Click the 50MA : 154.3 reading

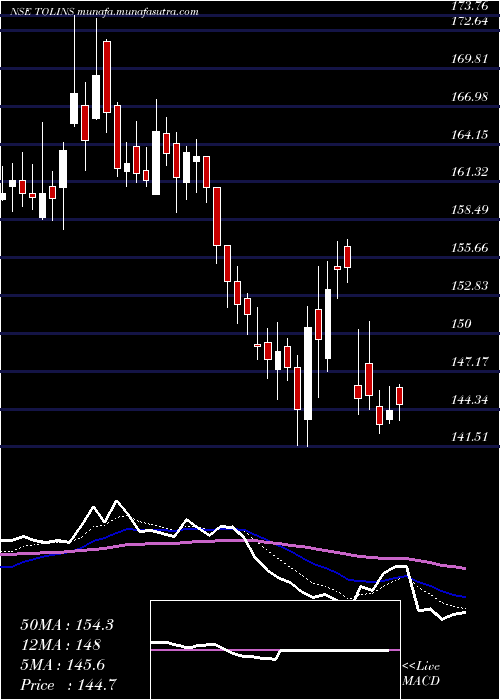point(67,625)
